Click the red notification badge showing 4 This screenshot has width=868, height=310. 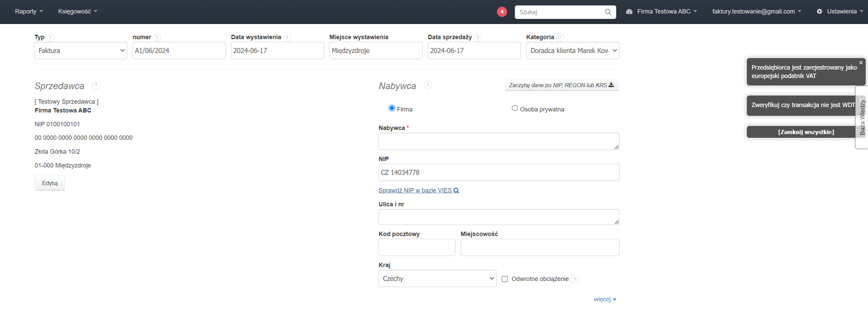[x=502, y=12]
